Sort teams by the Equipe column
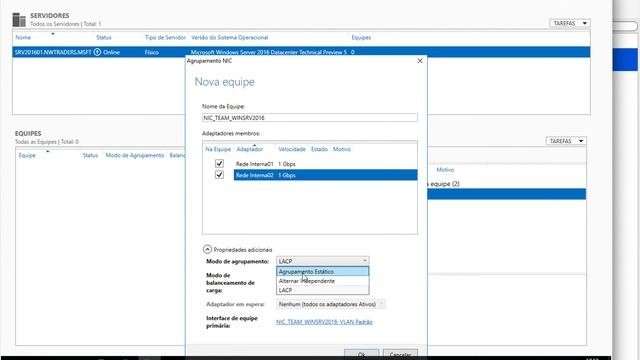 click(27, 156)
